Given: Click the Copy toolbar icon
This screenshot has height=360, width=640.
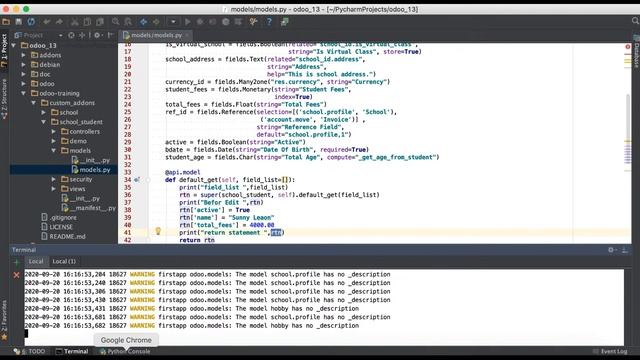Looking at the screenshot, I should (x=87, y=22).
